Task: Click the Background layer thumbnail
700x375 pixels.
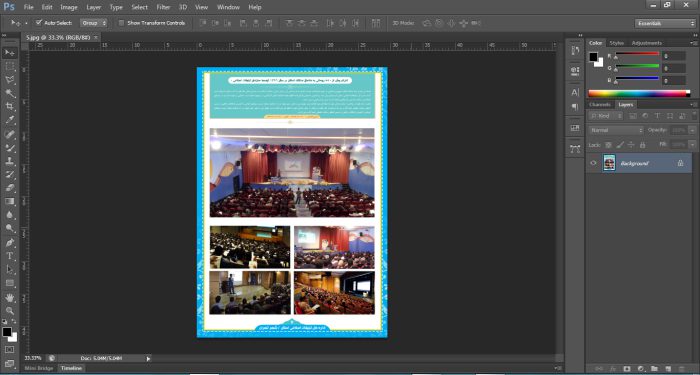Action: point(609,163)
